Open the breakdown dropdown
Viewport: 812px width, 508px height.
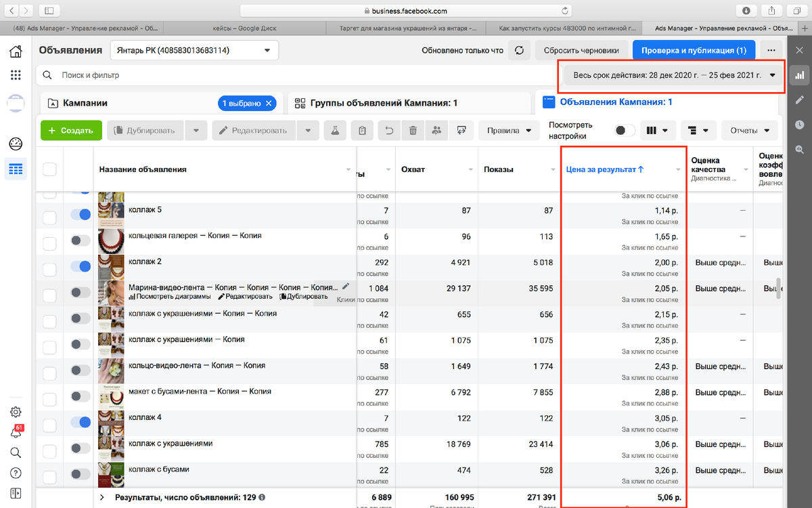(x=698, y=131)
